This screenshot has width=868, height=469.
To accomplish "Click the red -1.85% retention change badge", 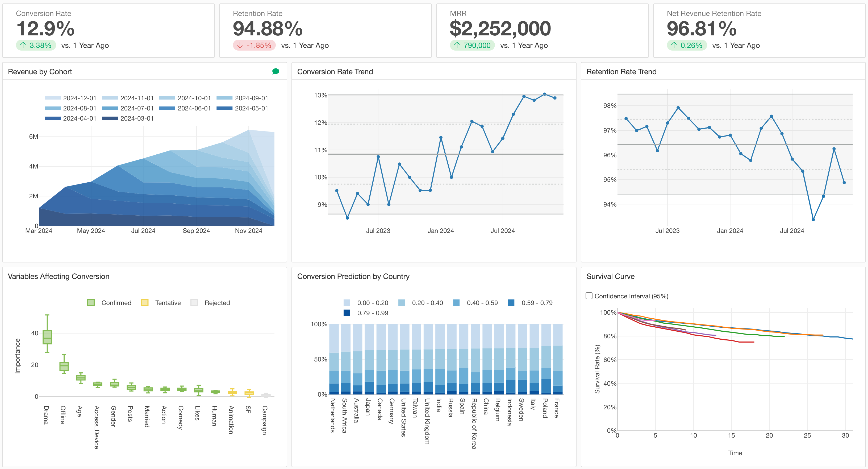I will click(254, 45).
